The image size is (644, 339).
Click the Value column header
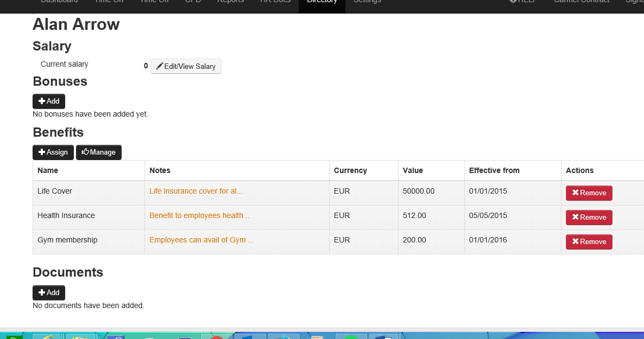413,170
